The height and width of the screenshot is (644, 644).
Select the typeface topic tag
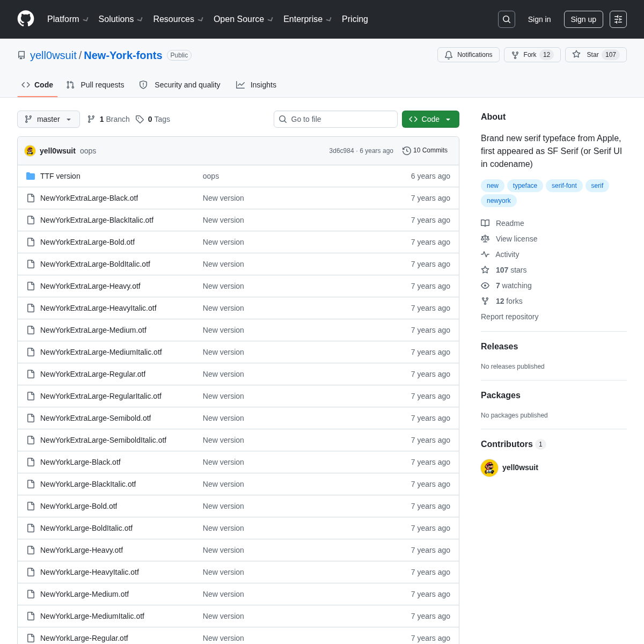525,186
